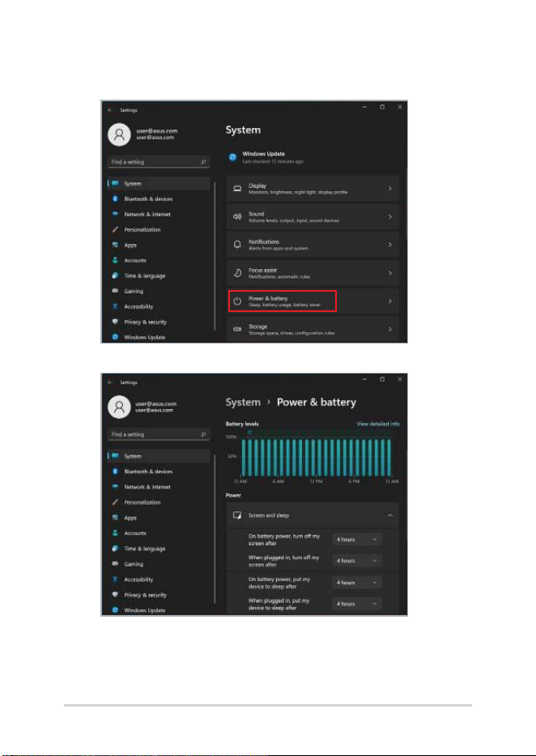Click Storage drive icon in System list
Viewport: 536px width, 756px height.
[x=237, y=329]
